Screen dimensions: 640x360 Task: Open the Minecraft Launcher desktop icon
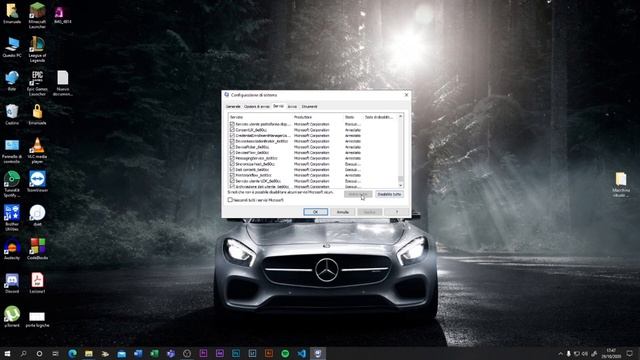(37, 15)
